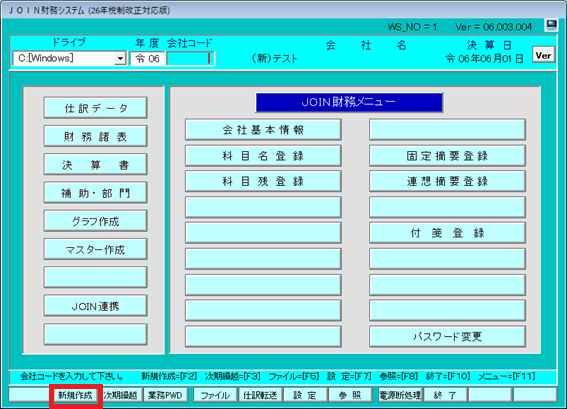Click 新規作成 in the bottom bar
567x409 pixels.
76,395
